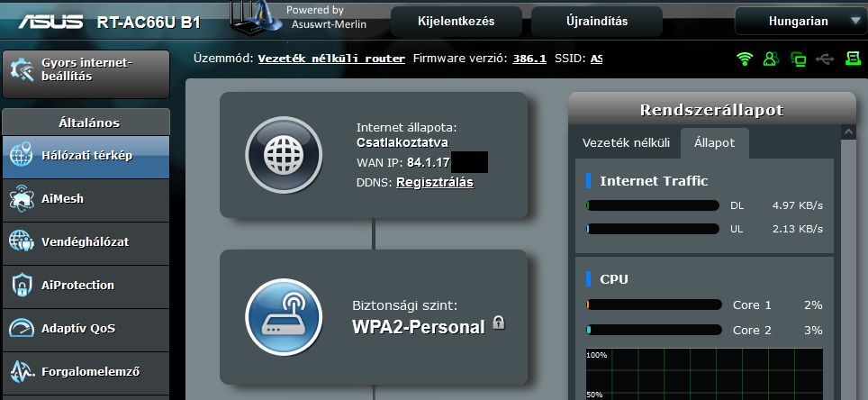Click the SSID link in status bar
Image resolution: width=868 pixels, height=400 pixels.
click(596, 59)
